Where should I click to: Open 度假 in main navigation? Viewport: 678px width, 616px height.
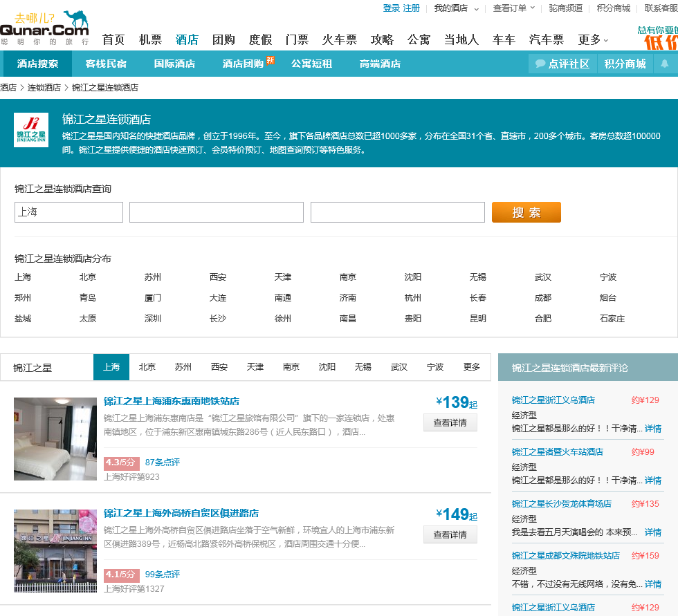click(x=260, y=39)
